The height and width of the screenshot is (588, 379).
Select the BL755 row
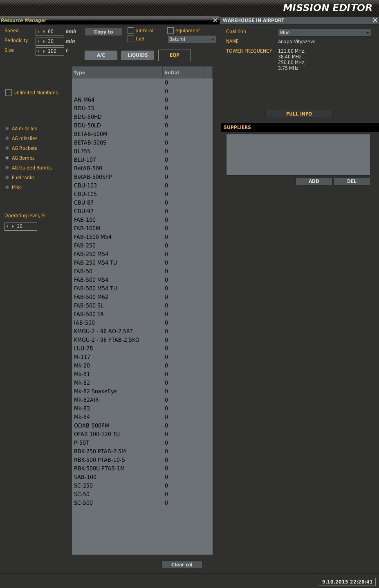(x=142, y=151)
